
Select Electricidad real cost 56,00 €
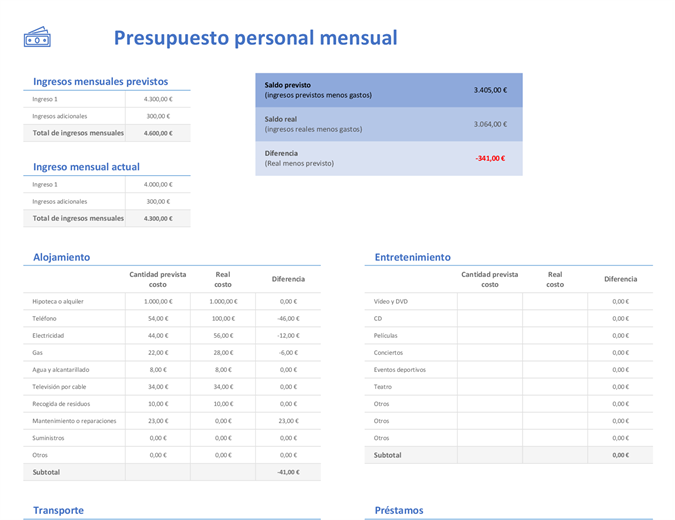(x=223, y=335)
